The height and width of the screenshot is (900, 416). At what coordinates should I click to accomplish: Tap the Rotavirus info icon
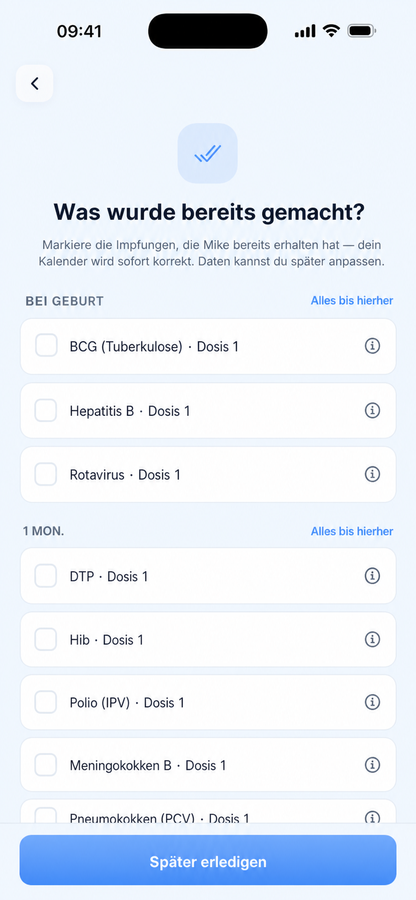pos(372,474)
